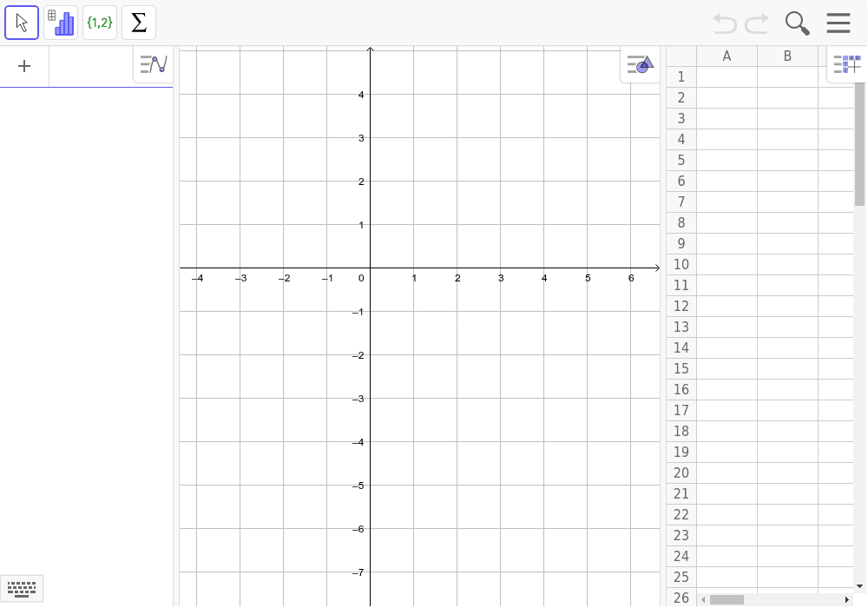The height and width of the screenshot is (608, 868).
Task: Click the spreadsheet horizontal scrollbar thumb
Action: coord(727,599)
